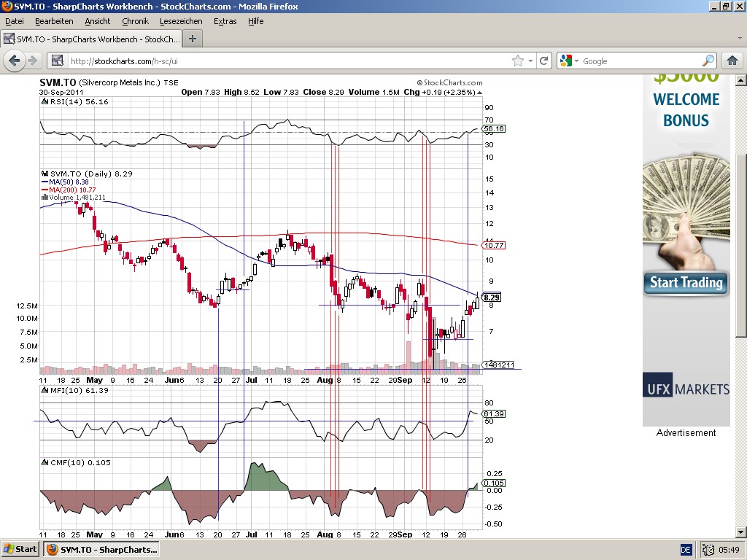Open the Windows Start menu
This screenshot has width=747, height=560.
coord(20,549)
